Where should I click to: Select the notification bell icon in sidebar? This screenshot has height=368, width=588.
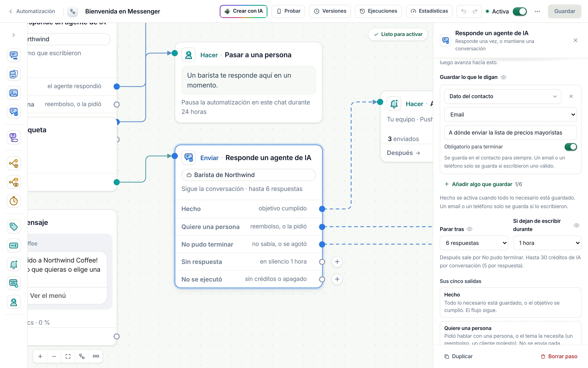coord(14,265)
